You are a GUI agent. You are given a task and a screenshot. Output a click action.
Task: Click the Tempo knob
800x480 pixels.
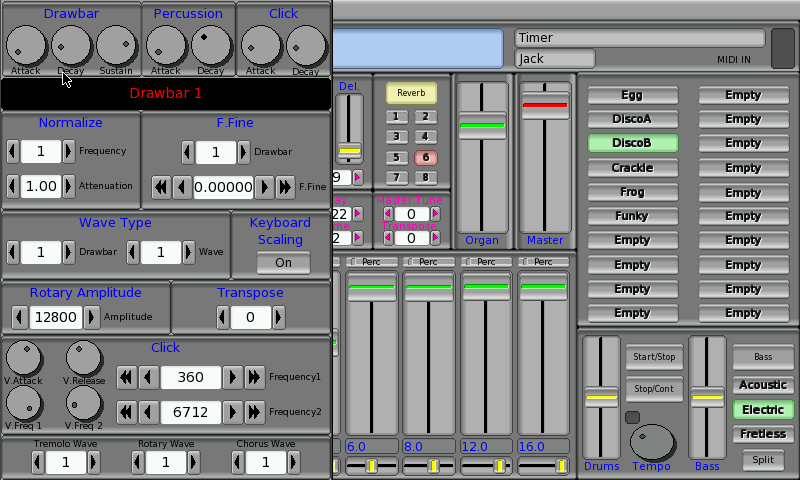[x=652, y=442]
